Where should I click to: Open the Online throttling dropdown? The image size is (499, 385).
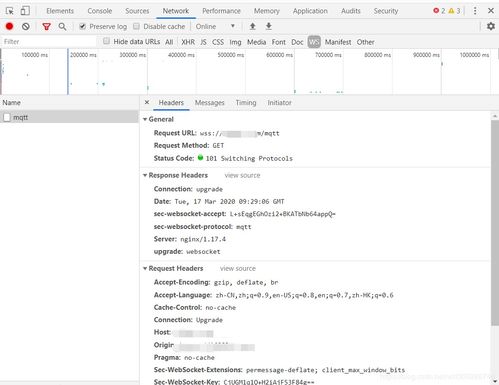215,26
